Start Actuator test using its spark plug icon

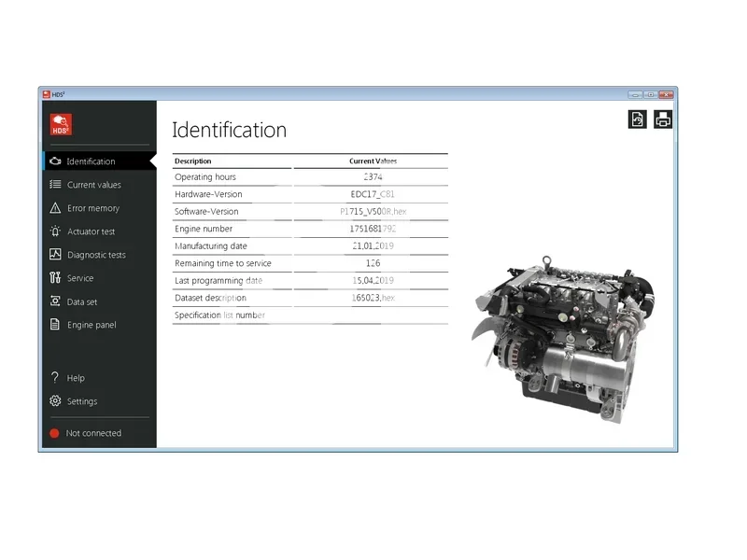[x=54, y=231]
